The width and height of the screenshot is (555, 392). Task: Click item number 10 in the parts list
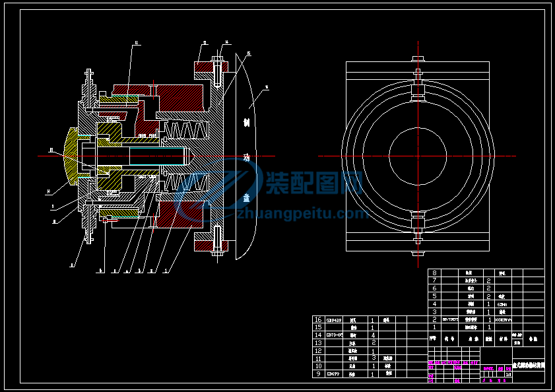318,366
